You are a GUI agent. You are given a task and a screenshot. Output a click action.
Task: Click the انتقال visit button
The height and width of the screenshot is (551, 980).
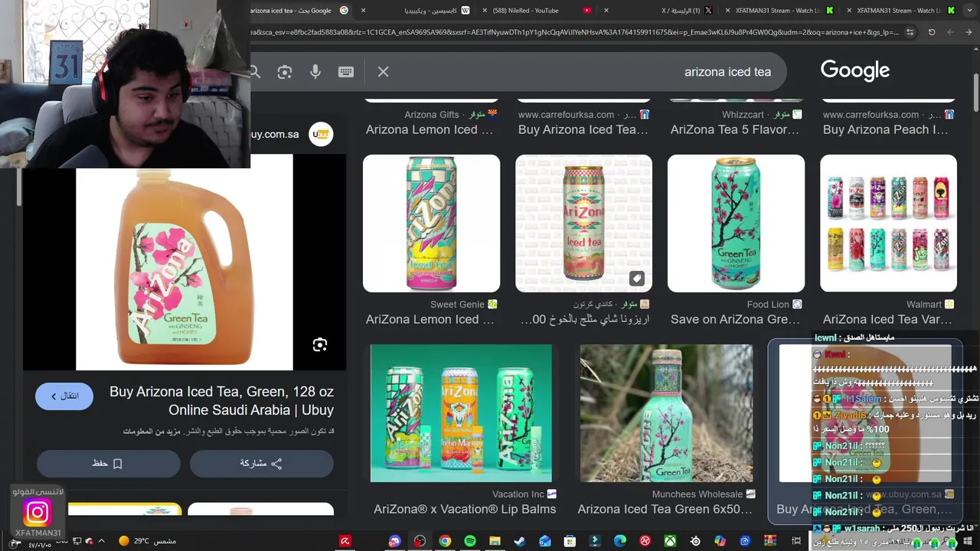(x=64, y=396)
